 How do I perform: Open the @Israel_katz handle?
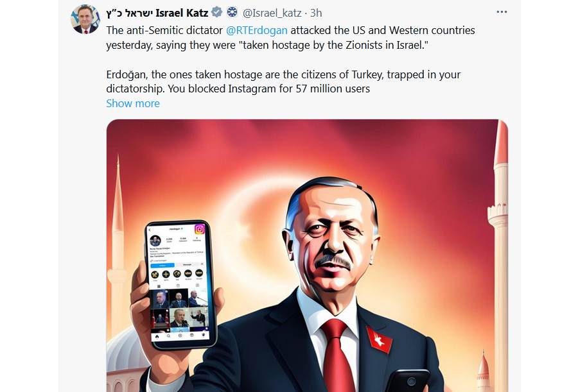pos(272,13)
